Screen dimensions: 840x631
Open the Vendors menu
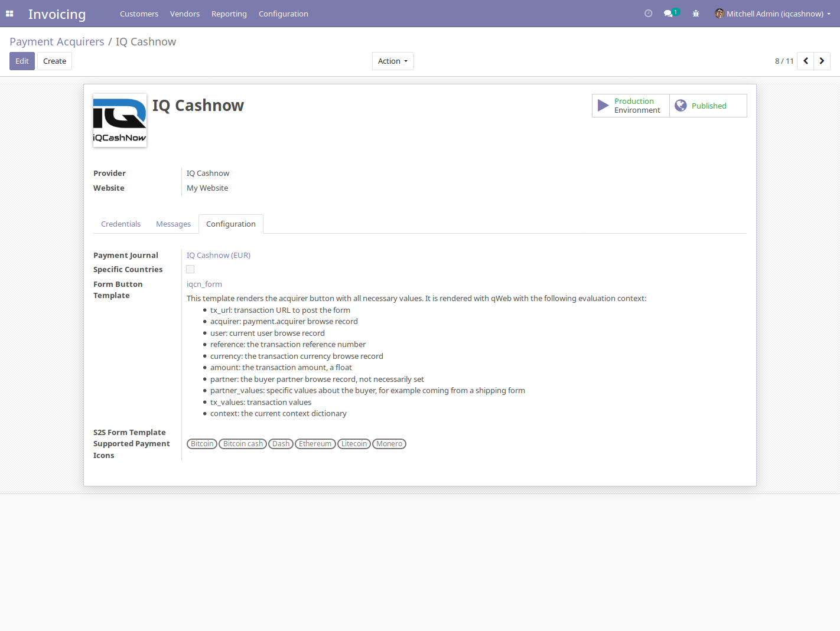(x=185, y=14)
